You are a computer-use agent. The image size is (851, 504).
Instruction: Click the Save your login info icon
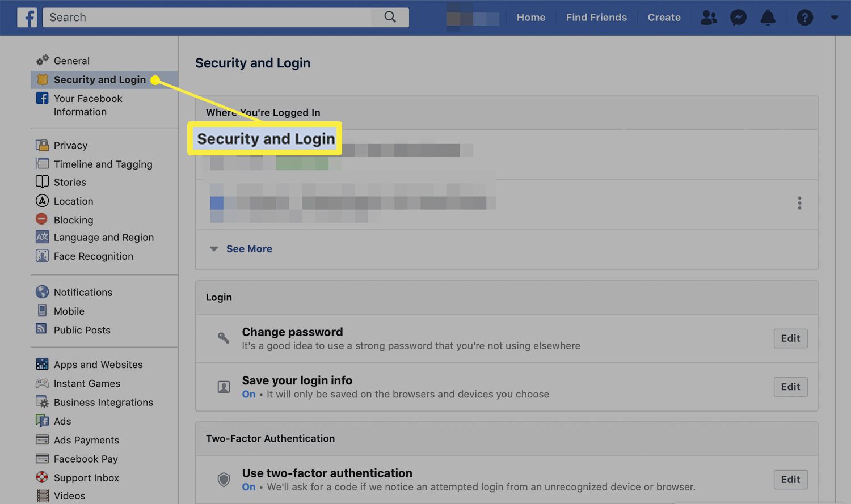[224, 387]
